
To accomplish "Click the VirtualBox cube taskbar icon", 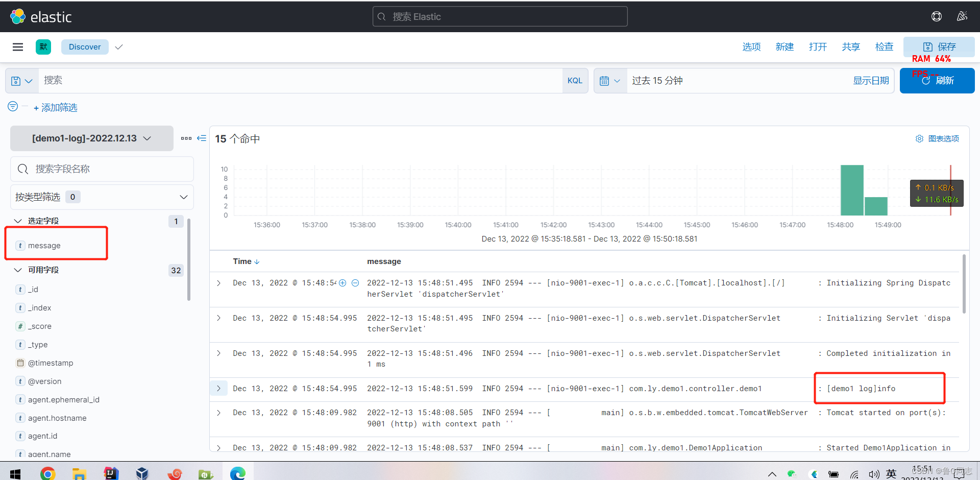I will 142,473.
